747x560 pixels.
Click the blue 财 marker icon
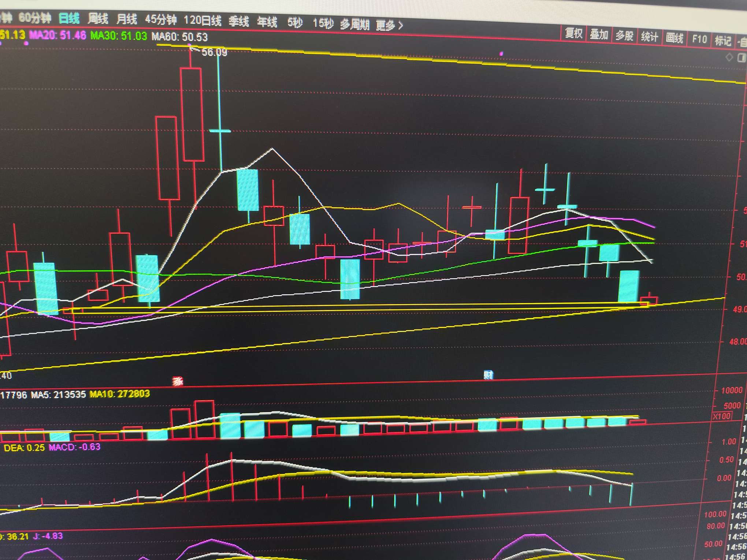point(488,375)
